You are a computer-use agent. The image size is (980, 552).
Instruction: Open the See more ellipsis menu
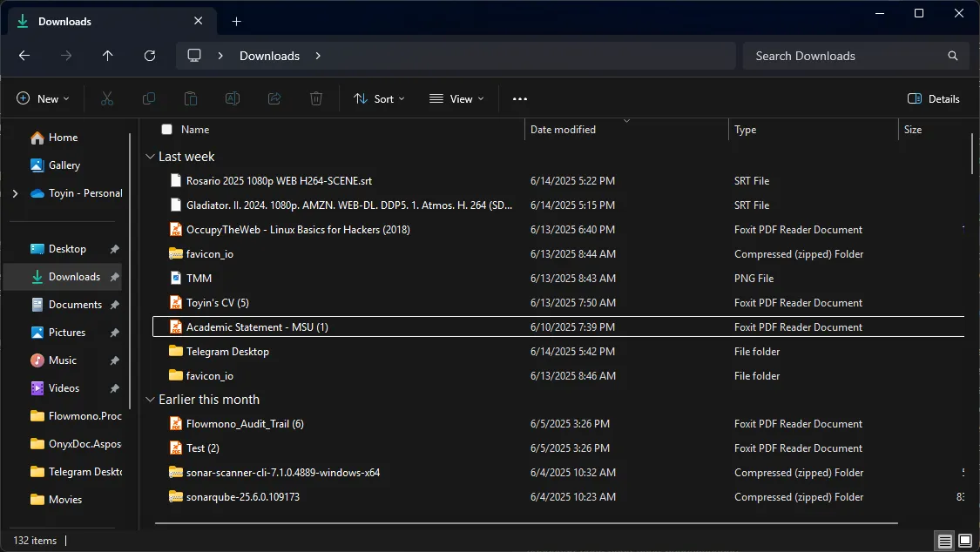click(x=520, y=99)
